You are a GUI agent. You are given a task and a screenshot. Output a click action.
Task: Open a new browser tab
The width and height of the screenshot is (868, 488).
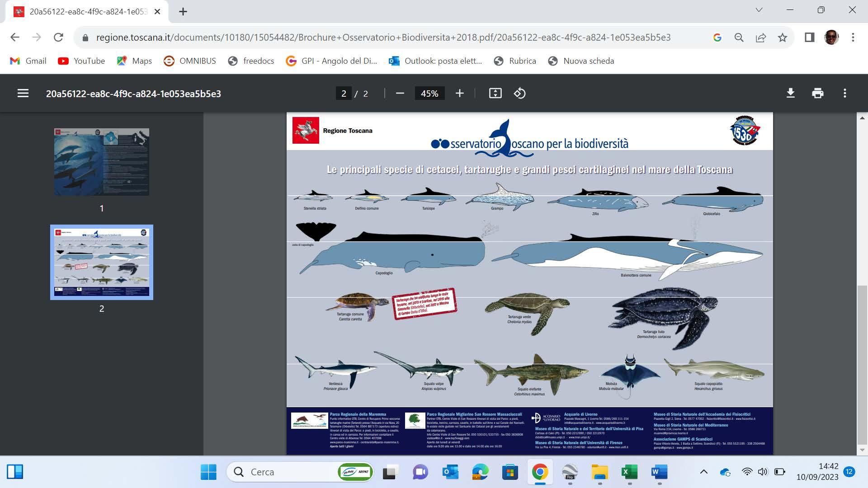(x=183, y=12)
